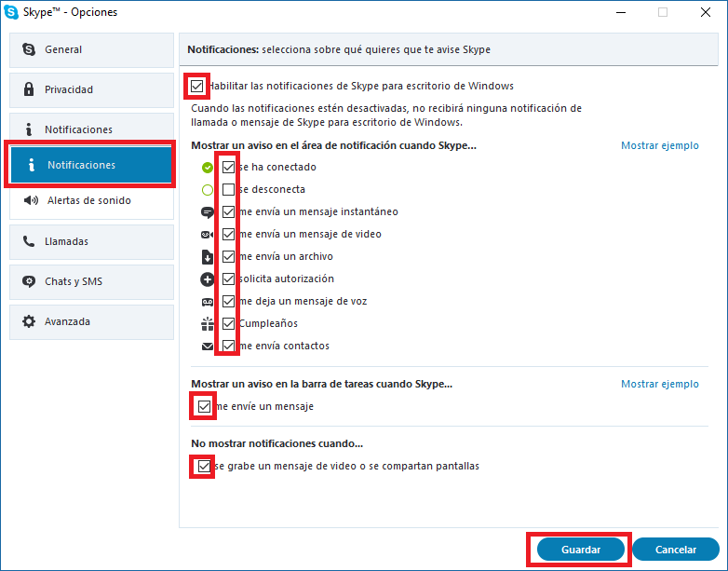This screenshot has width=728, height=571.
Task: Open the Privacidad settings category
Action: point(91,89)
